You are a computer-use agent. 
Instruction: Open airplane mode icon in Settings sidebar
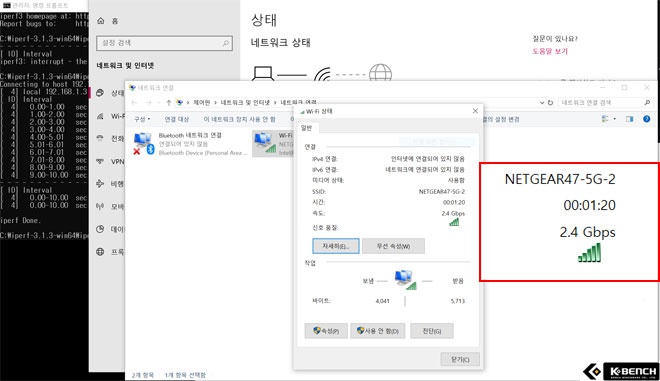[x=100, y=184]
